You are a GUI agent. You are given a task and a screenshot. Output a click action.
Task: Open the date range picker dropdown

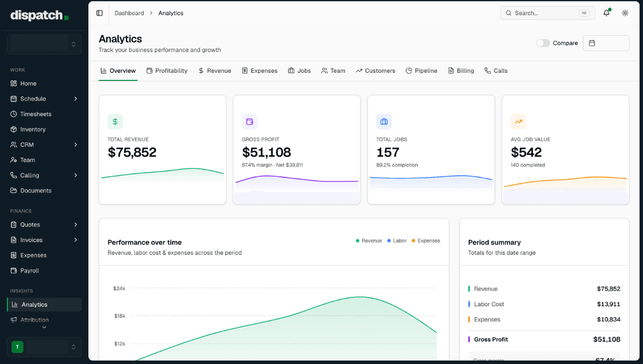coord(606,43)
